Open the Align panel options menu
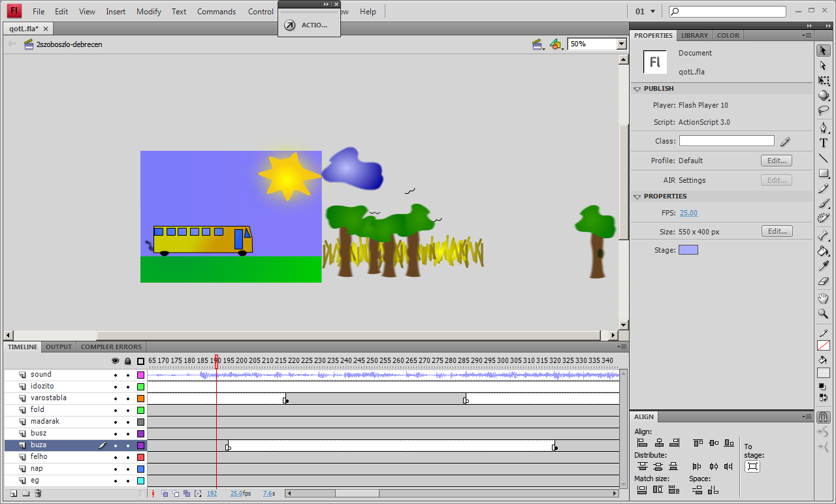 pyautogui.click(x=808, y=417)
